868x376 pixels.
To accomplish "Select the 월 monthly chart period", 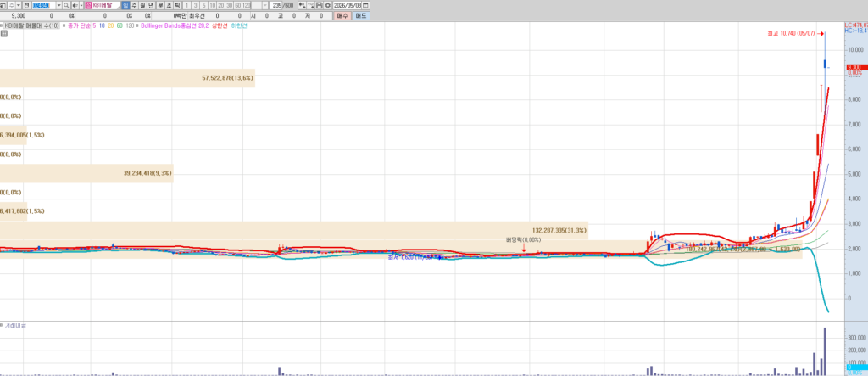I will pos(142,5).
